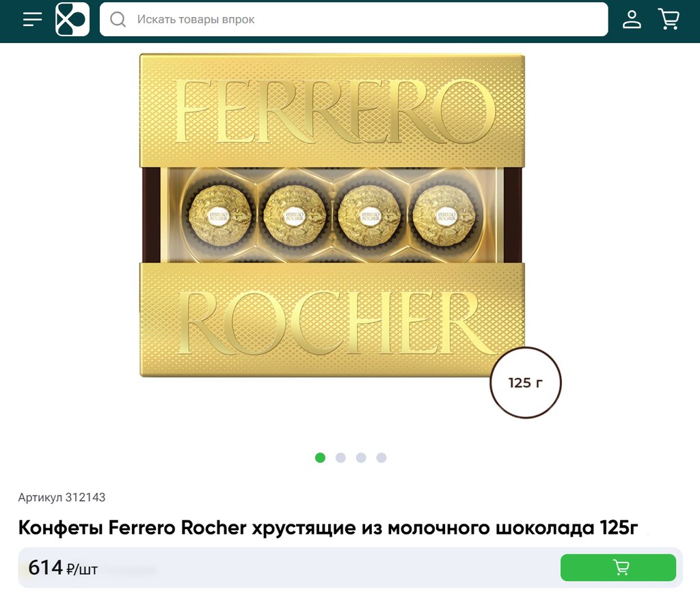Viewport: 700px width, 592px height.
Task: Open the hamburger catalog menu
Action: (33, 19)
